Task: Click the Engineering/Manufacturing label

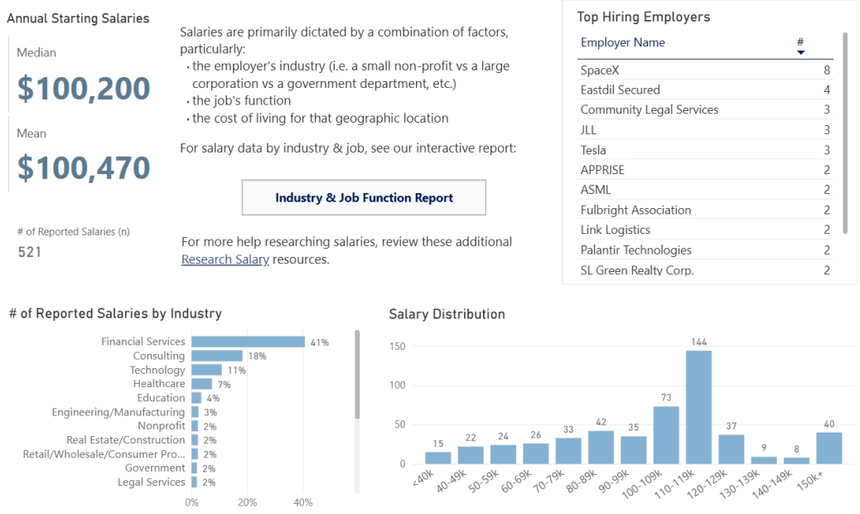Action: [118, 412]
